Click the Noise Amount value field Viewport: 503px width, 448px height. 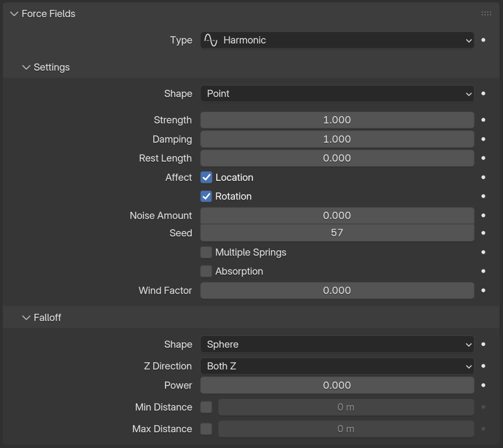coord(337,215)
